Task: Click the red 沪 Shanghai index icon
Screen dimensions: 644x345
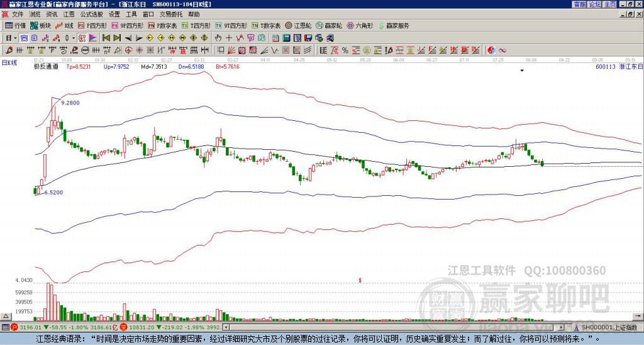Action: 14,327
